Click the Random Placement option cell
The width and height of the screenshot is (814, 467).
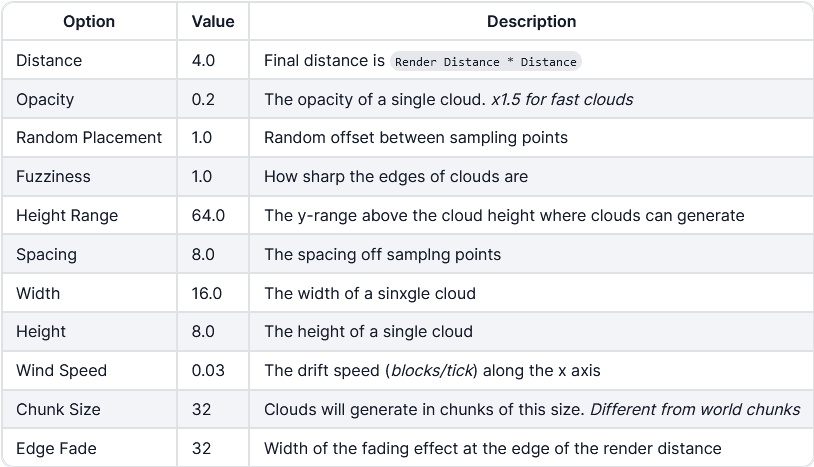pyautogui.click(x=89, y=138)
